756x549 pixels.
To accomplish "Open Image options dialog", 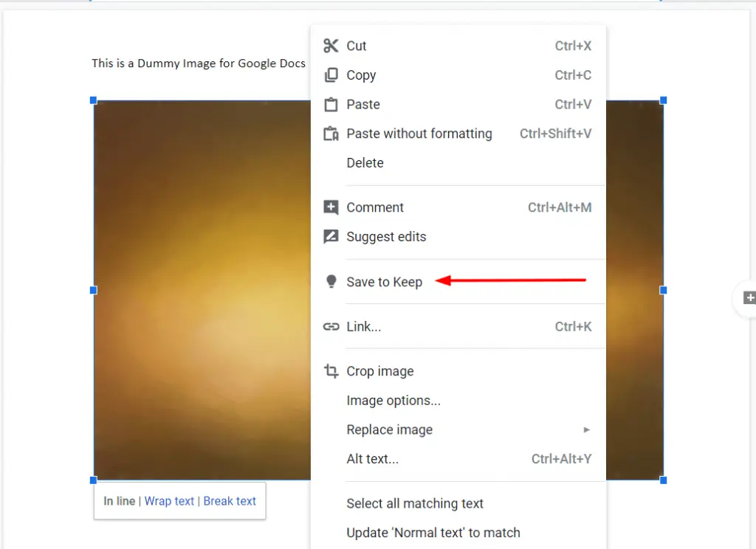I will [x=394, y=400].
